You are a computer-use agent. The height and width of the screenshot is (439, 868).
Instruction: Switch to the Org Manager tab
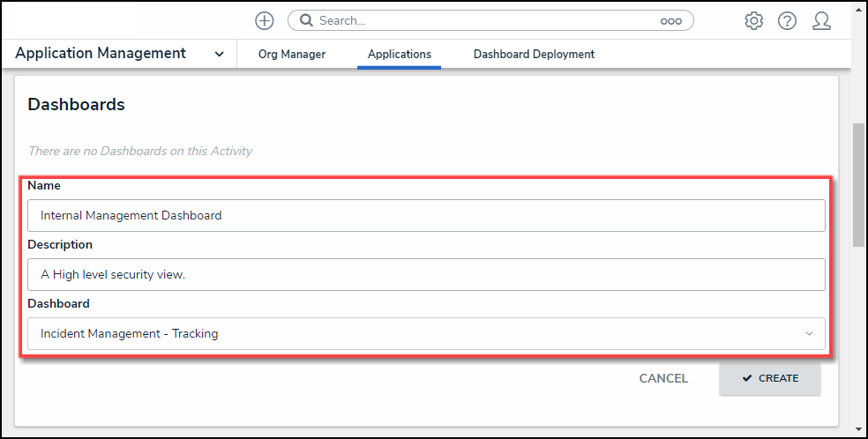(292, 55)
